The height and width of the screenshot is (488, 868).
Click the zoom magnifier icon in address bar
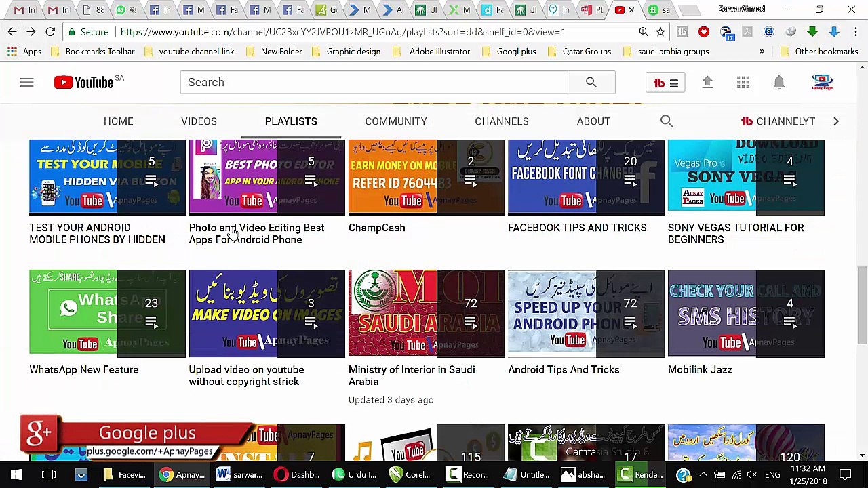[x=644, y=32]
